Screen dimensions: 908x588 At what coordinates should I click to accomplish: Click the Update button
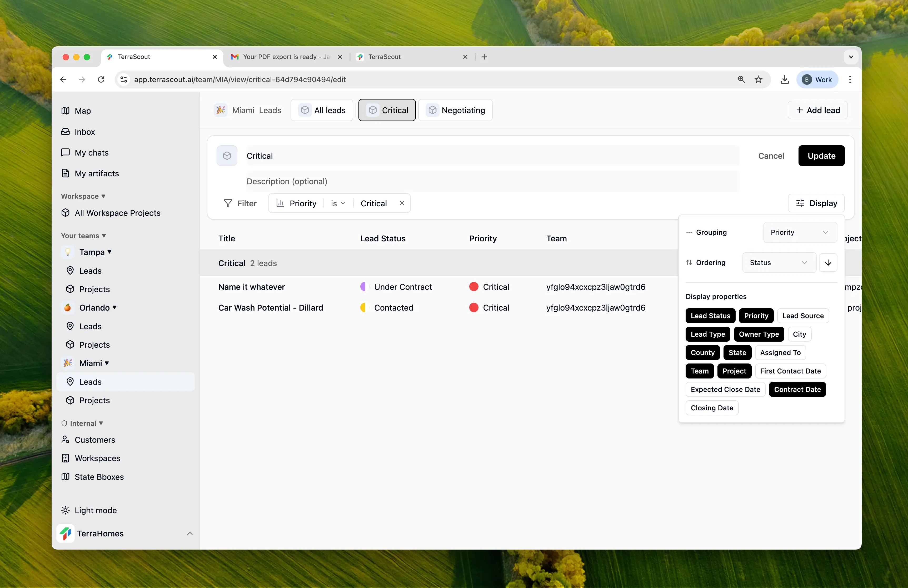[x=821, y=156]
